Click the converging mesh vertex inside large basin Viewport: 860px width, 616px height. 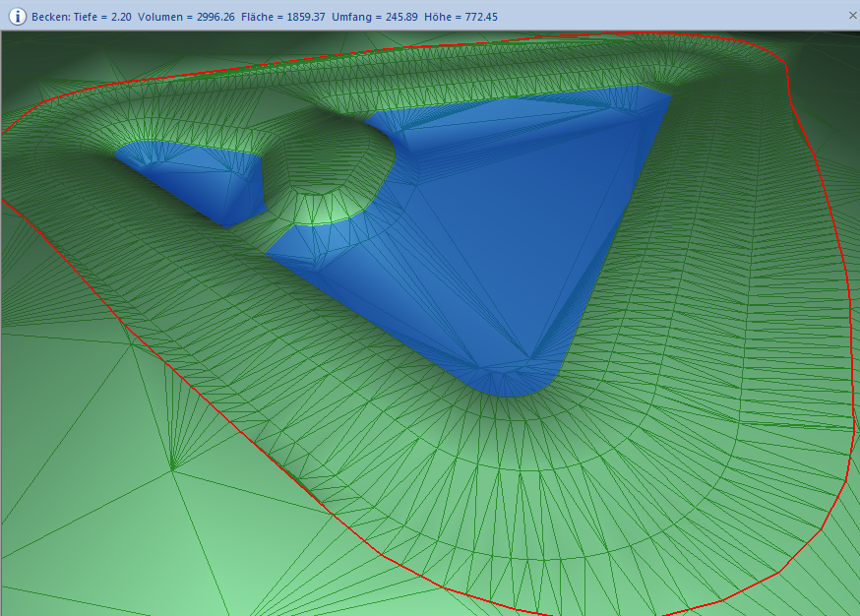click(531, 358)
